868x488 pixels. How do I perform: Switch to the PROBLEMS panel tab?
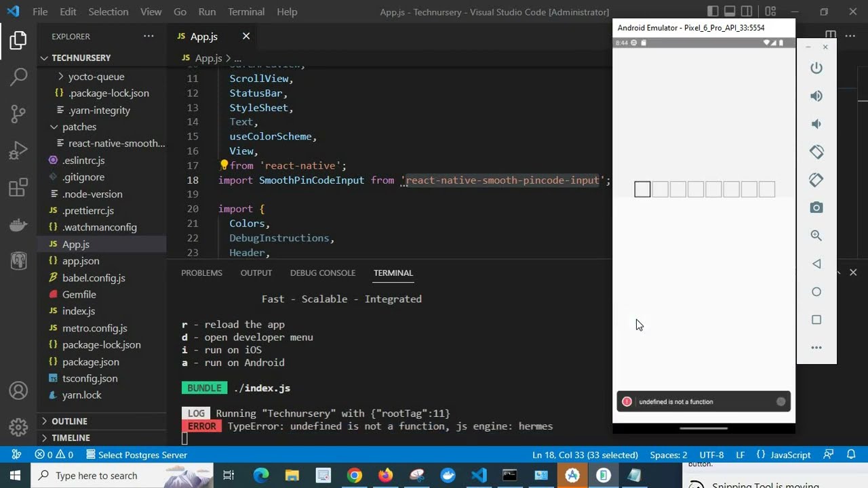[201, 272]
